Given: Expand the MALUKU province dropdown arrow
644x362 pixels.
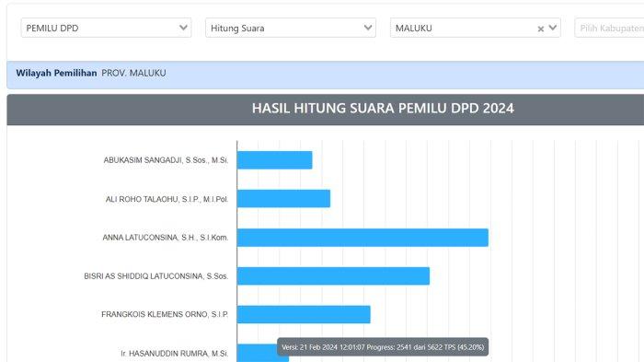Looking at the screenshot, I should point(553,28).
